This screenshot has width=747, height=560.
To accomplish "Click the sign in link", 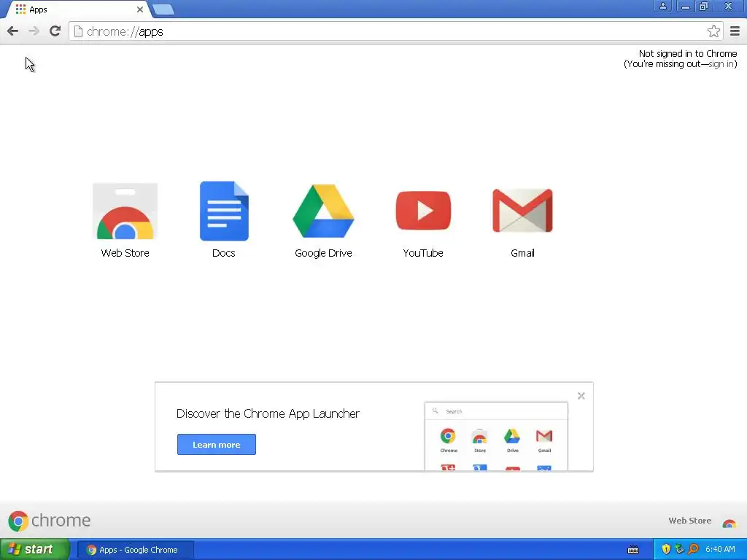I will [x=721, y=64].
